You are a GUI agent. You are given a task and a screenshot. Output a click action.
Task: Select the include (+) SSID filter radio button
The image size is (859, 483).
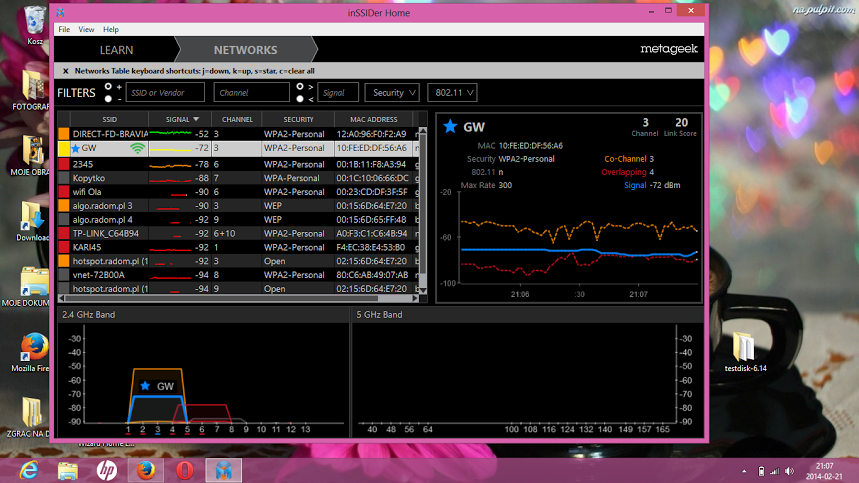[108, 87]
